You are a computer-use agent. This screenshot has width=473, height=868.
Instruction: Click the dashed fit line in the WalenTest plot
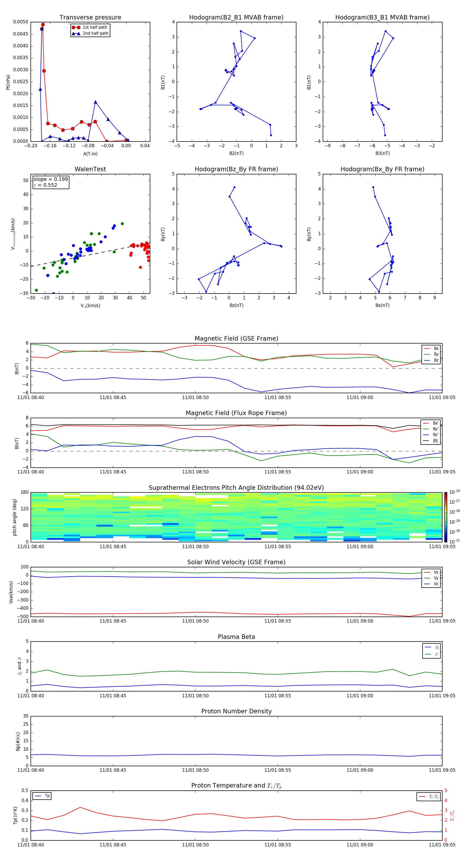90,254
